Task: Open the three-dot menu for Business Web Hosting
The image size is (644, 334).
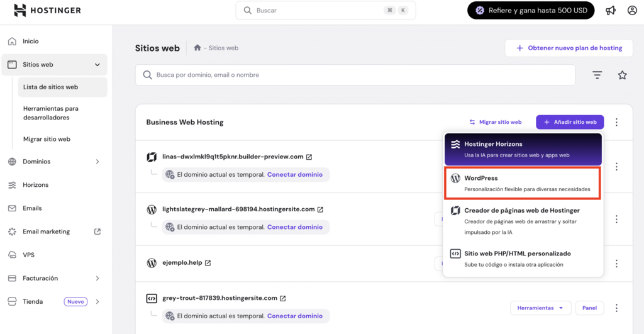Action: 616,122
